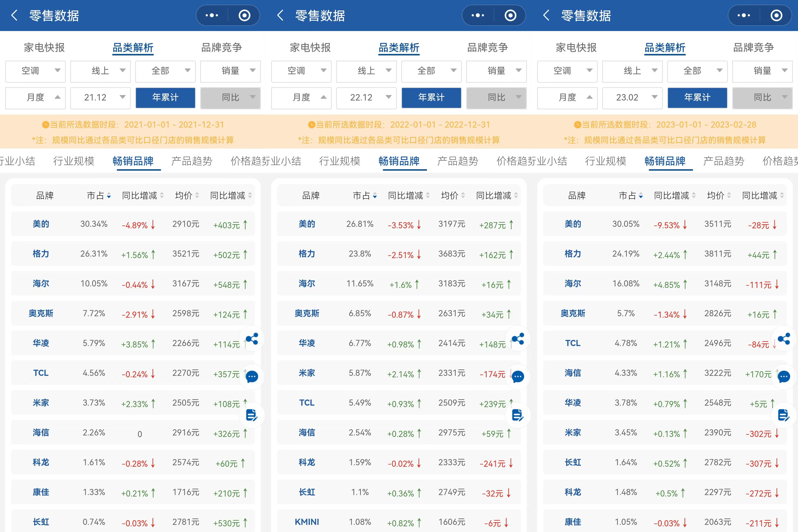Click the share icon in the right panel
This screenshot has height=532, width=798.
point(784,339)
